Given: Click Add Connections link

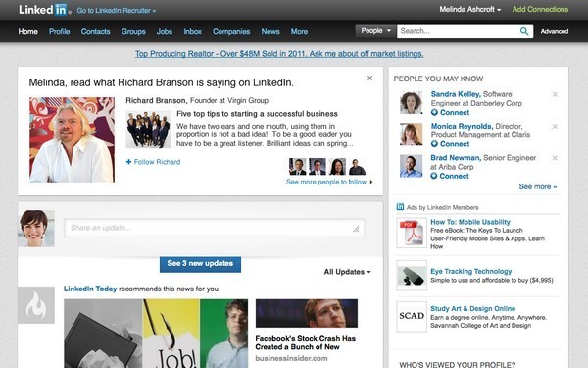Looking at the screenshot, I should 540,10.
